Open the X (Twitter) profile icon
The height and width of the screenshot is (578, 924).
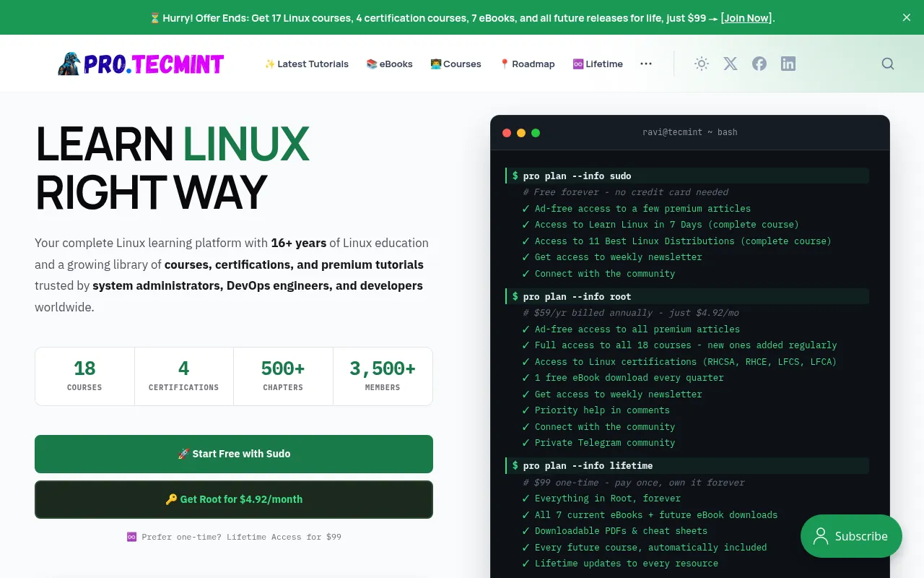[x=731, y=64]
